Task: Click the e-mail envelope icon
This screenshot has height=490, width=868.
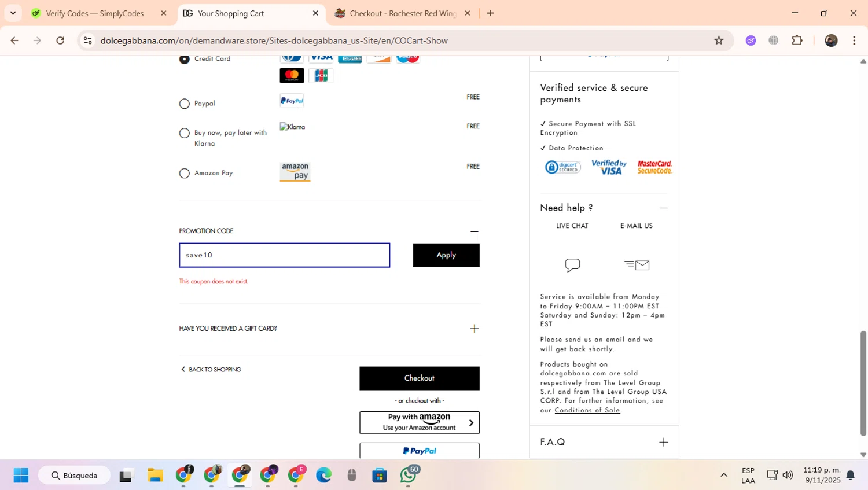Action: (637, 265)
